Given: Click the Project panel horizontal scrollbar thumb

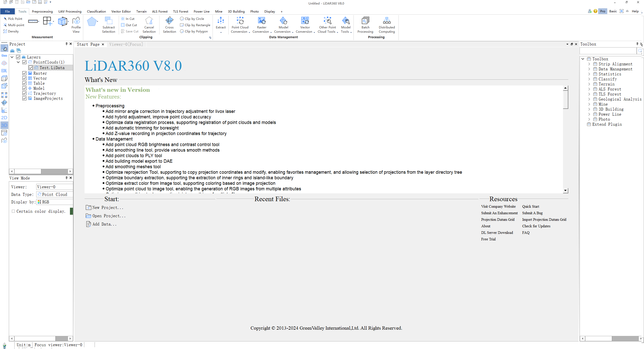Looking at the screenshot, I should pos(28,171).
